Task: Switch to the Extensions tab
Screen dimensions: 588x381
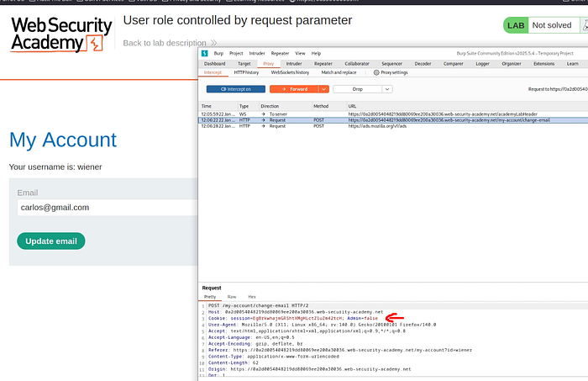Action: coord(543,64)
